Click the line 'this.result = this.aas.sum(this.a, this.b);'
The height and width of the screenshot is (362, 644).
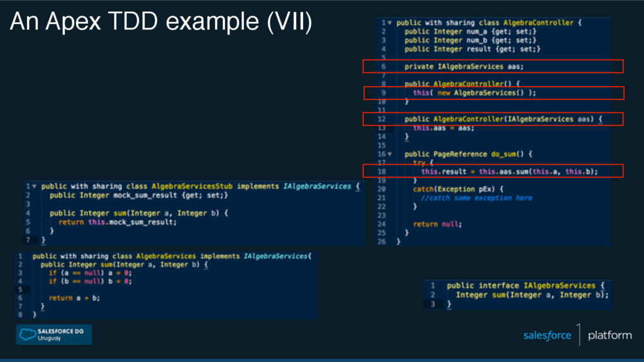click(509, 172)
